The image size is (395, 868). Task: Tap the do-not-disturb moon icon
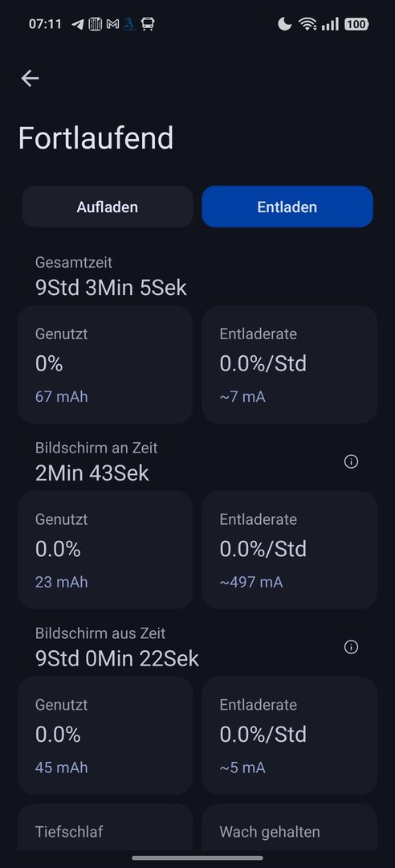[284, 24]
